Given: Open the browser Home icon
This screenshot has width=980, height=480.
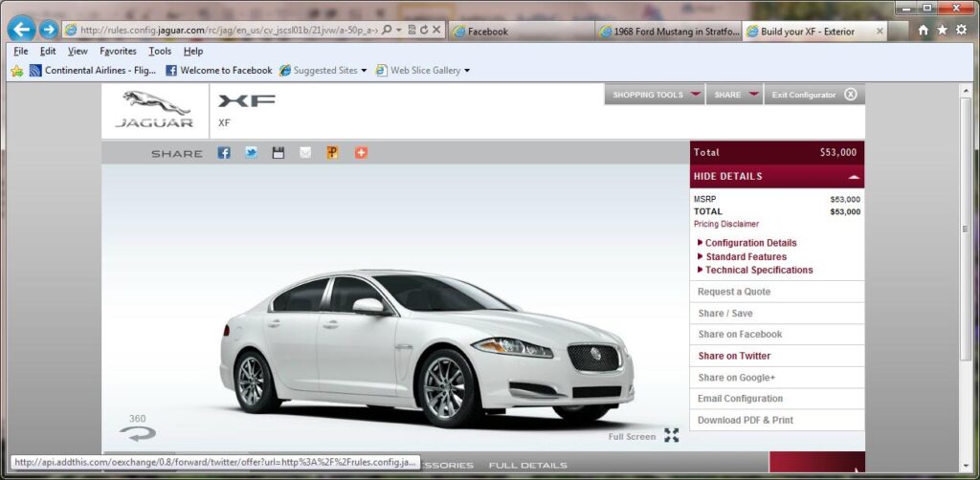Looking at the screenshot, I should pyautogui.click(x=924, y=30).
